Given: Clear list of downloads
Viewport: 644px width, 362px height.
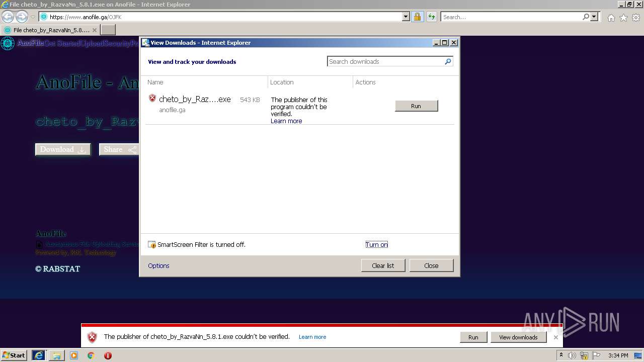Looking at the screenshot, I should [383, 265].
